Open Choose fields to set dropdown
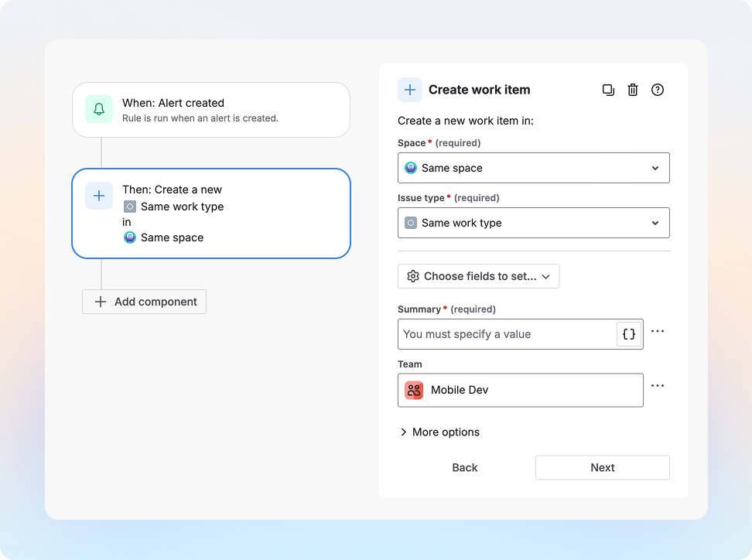 (479, 276)
